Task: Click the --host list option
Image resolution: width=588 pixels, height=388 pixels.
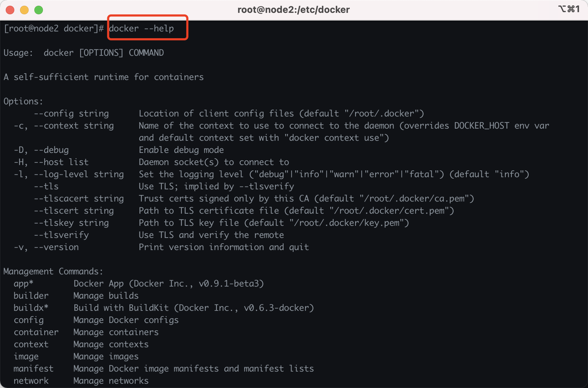Action: coord(61,162)
